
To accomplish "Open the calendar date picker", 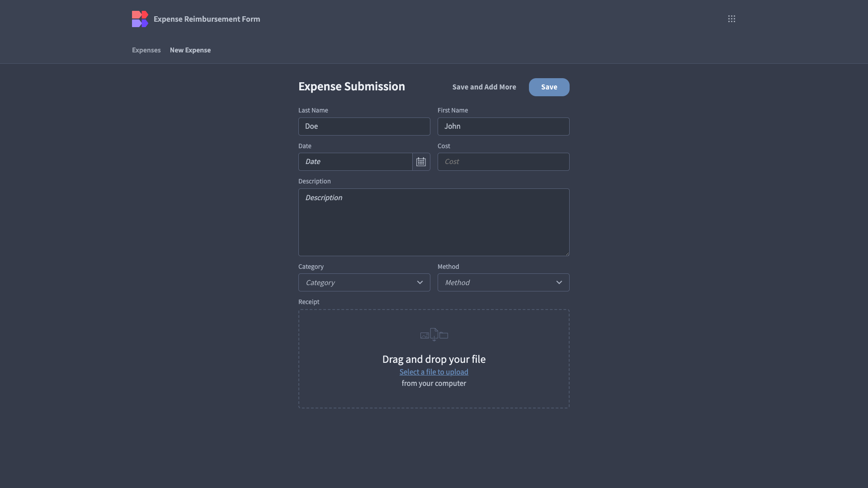I will pos(420,161).
